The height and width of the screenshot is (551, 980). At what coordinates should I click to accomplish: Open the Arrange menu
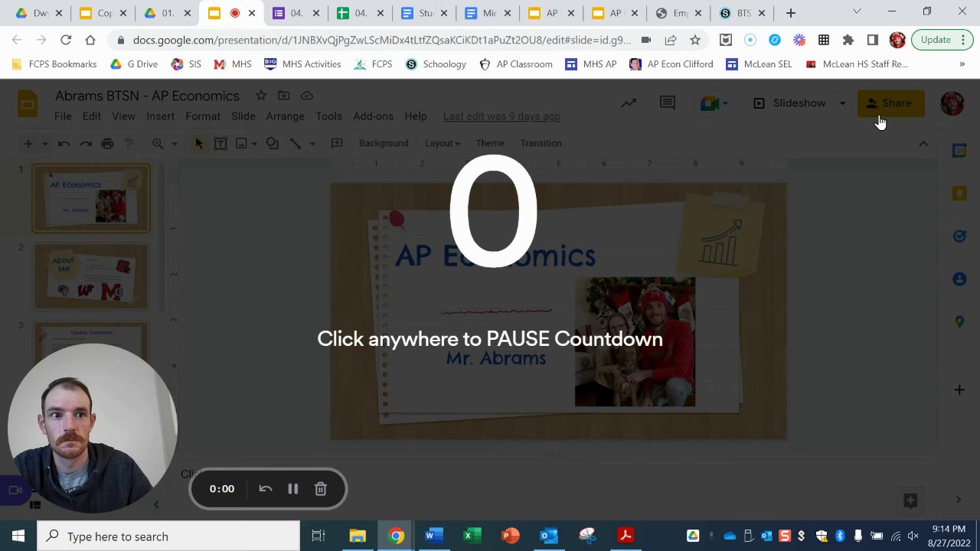click(x=285, y=116)
